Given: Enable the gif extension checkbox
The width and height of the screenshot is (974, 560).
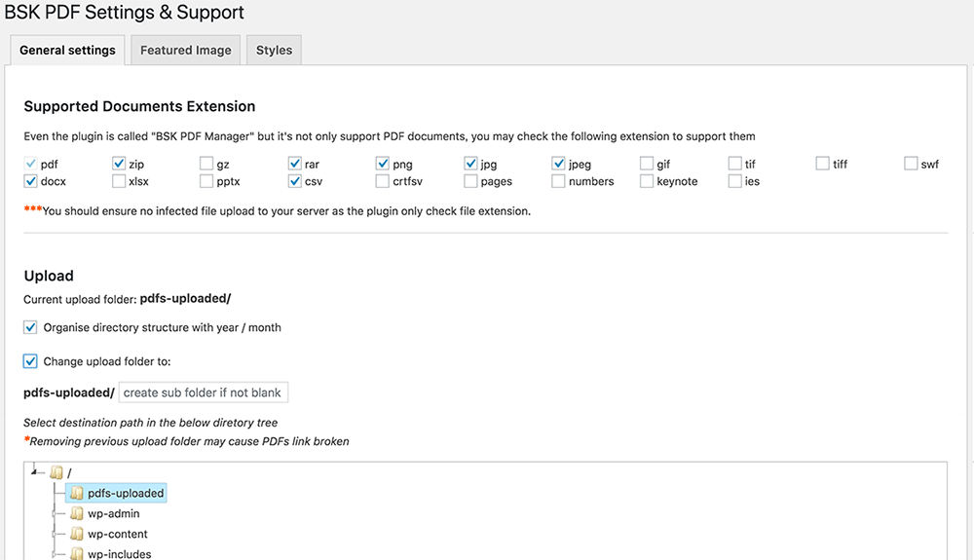Looking at the screenshot, I should coord(647,164).
